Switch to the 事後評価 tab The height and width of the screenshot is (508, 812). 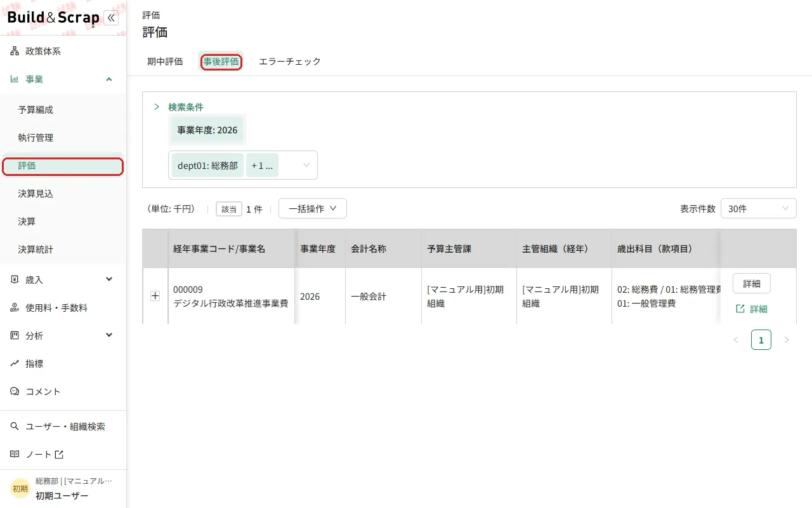coord(221,62)
